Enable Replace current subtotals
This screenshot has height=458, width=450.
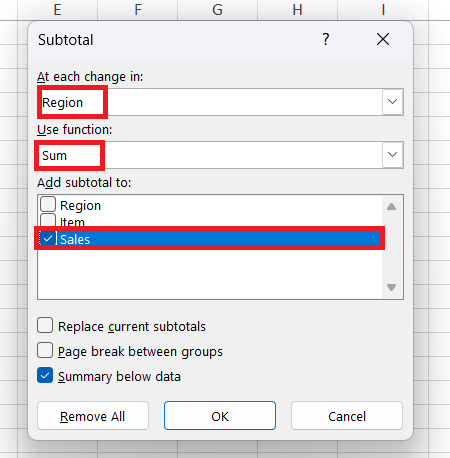(x=45, y=325)
